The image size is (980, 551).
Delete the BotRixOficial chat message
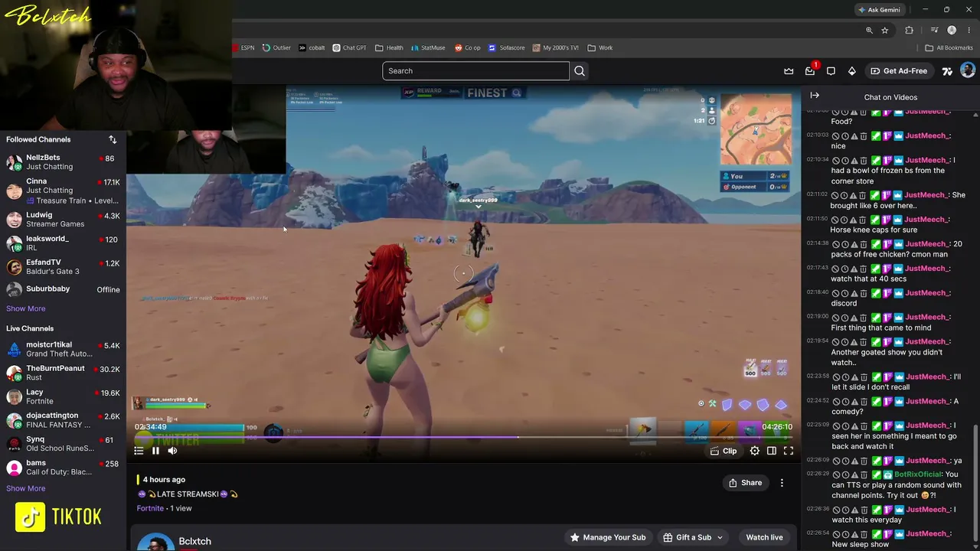863,474
